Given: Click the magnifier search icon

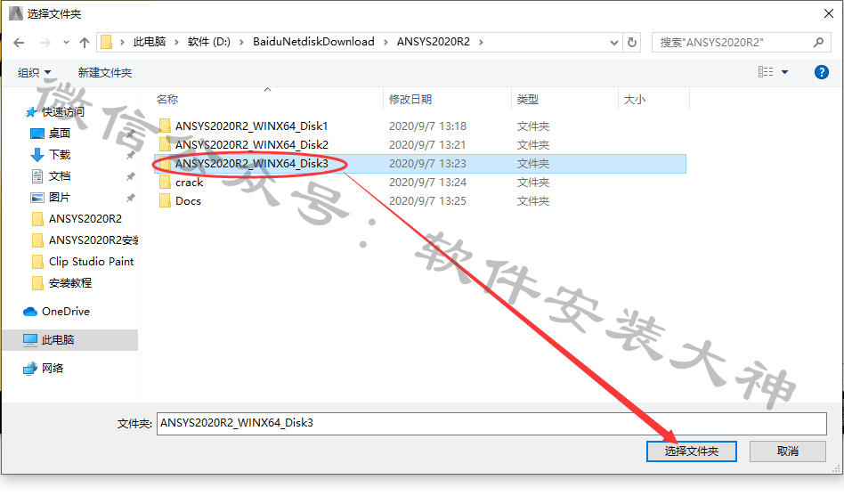Looking at the screenshot, I should tap(818, 42).
